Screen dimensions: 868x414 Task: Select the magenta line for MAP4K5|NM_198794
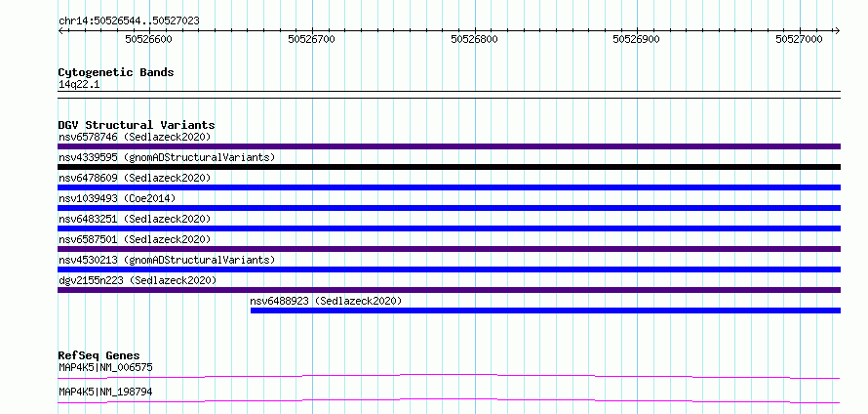tap(449, 400)
